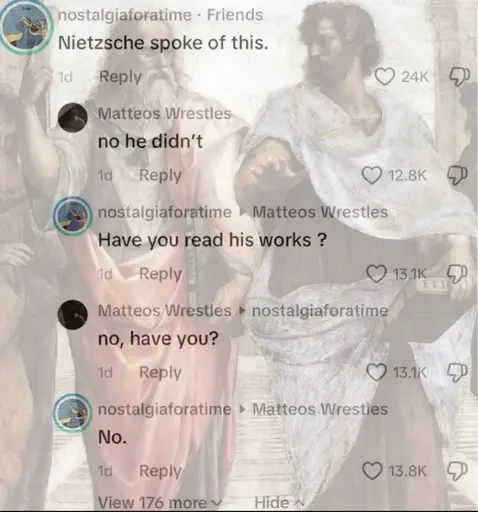Like the 'no he didn't' reply

pyautogui.click(x=372, y=176)
